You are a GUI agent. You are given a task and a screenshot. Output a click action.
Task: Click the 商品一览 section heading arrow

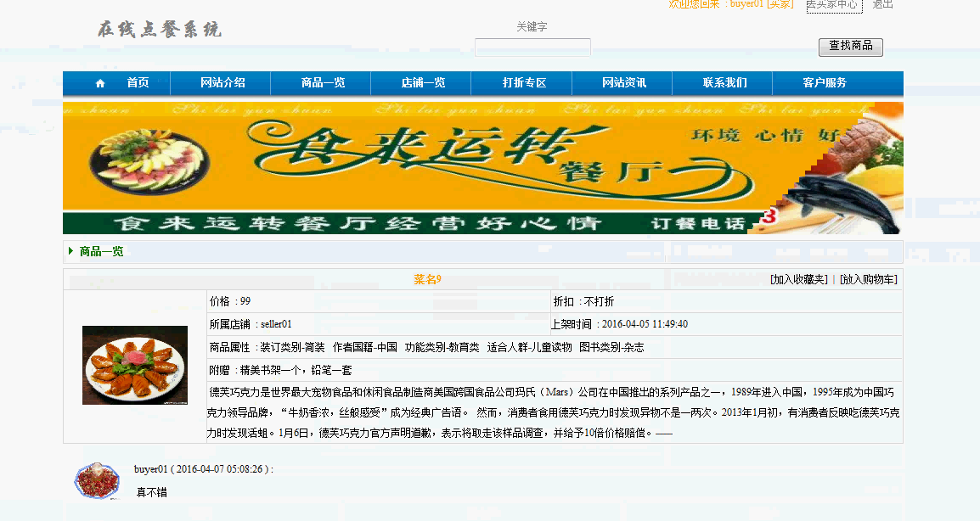(70, 250)
